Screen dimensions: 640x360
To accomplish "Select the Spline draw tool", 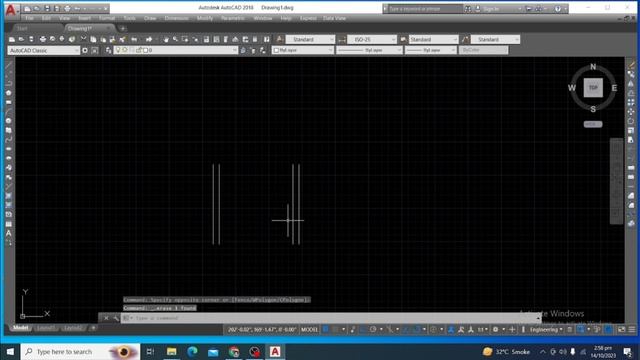I will 9,140.
